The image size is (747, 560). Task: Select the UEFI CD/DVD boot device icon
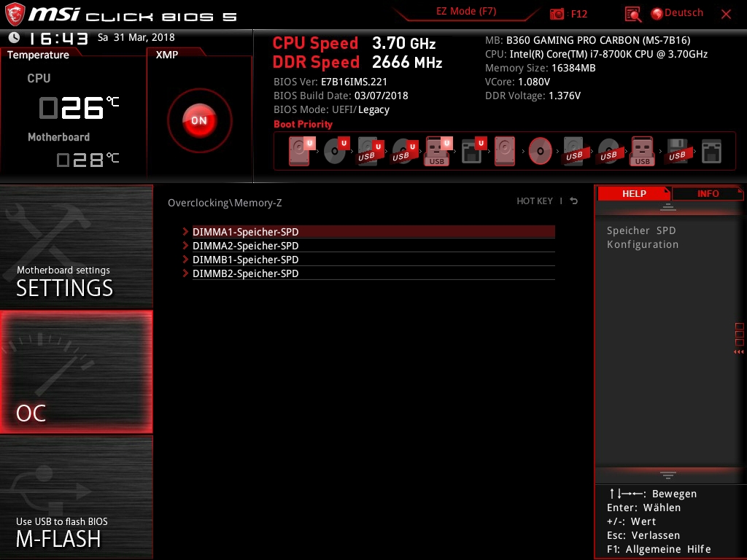(x=336, y=151)
